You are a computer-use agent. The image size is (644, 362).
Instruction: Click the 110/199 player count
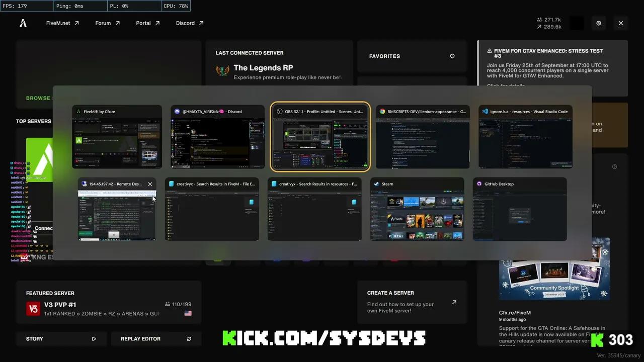tap(178, 304)
